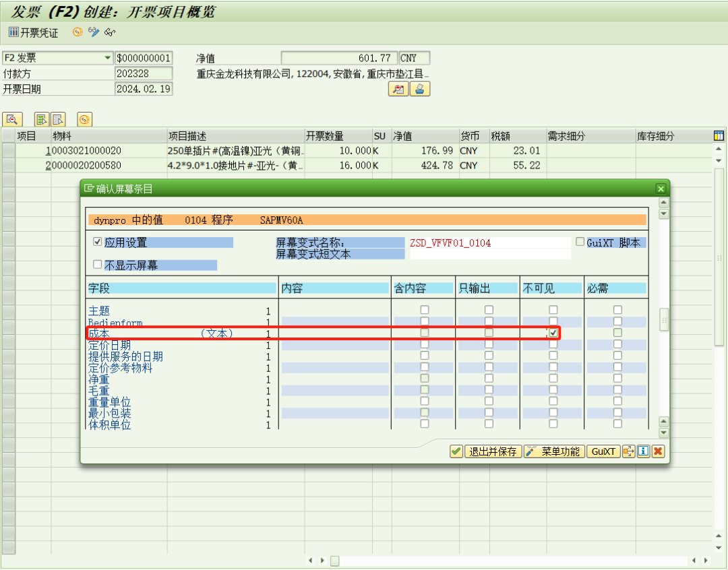The image size is (728, 570).
Task: Check 不可见 checkbox in the 定价参考物料 row
Action: [x=553, y=367]
